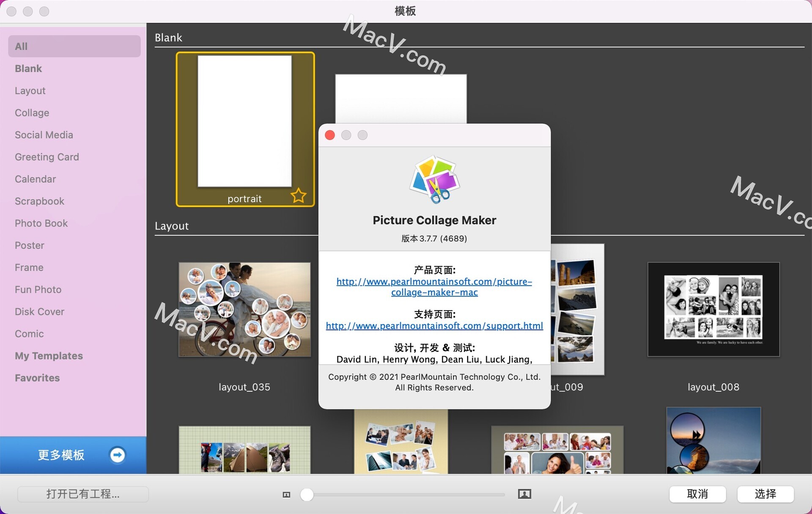Click the Picture Collage Maker app icon
This screenshot has height=514, width=812.
coord(434,179)
